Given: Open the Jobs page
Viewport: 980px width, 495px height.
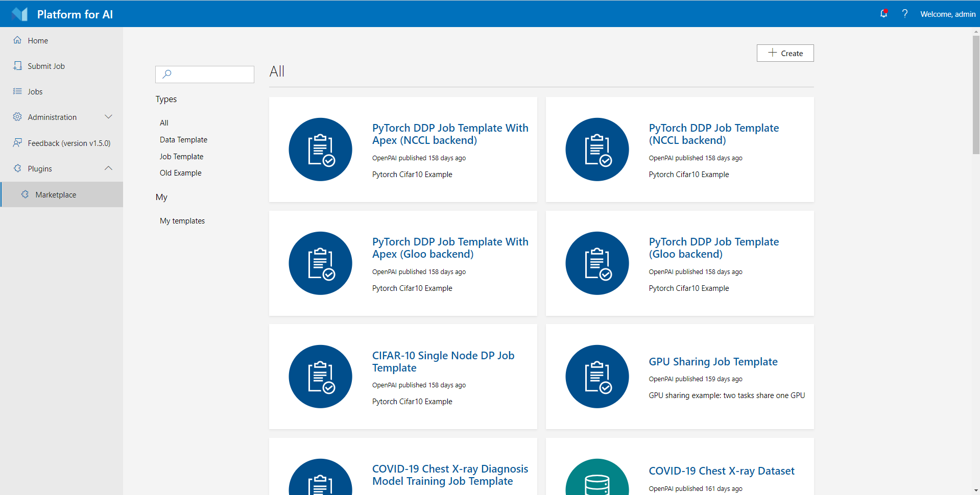Looking at the screenshot, I should (x=61, y=91).
